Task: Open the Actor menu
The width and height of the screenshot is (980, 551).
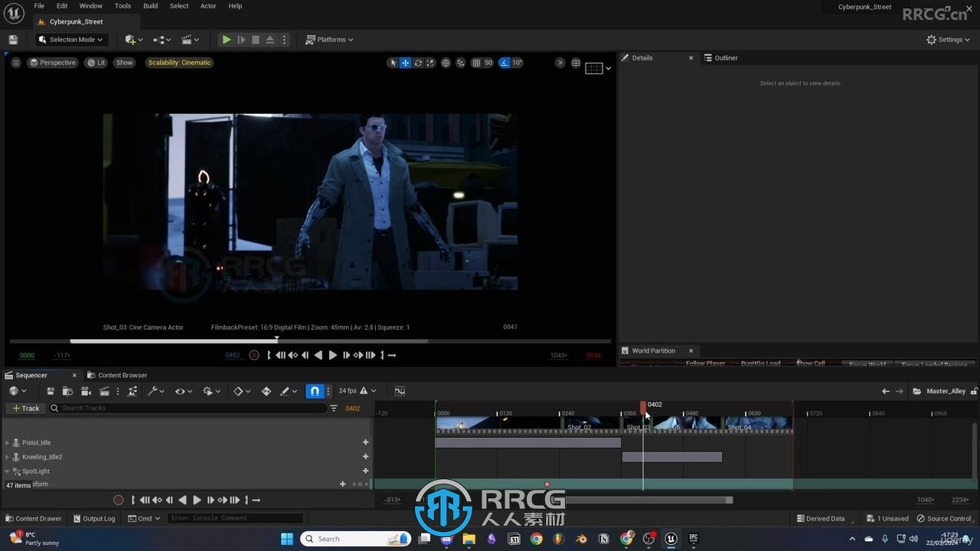Action: (208, 6)
